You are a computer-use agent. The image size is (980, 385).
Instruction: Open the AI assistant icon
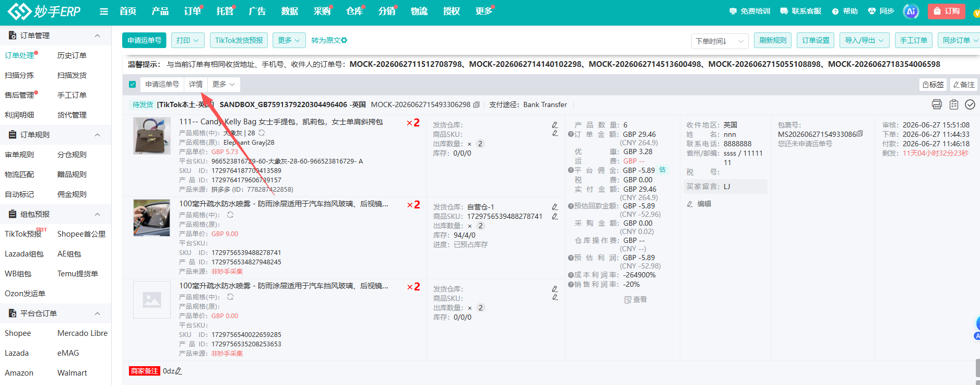coord(911,11)
